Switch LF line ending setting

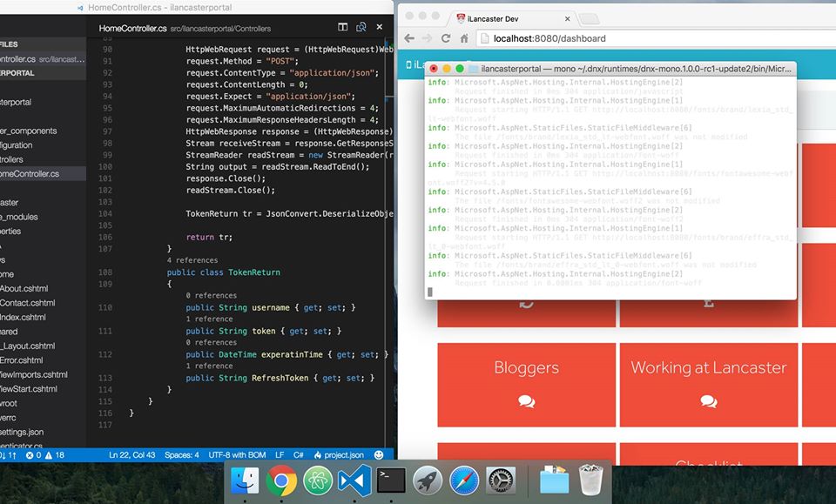coord(280,454)
